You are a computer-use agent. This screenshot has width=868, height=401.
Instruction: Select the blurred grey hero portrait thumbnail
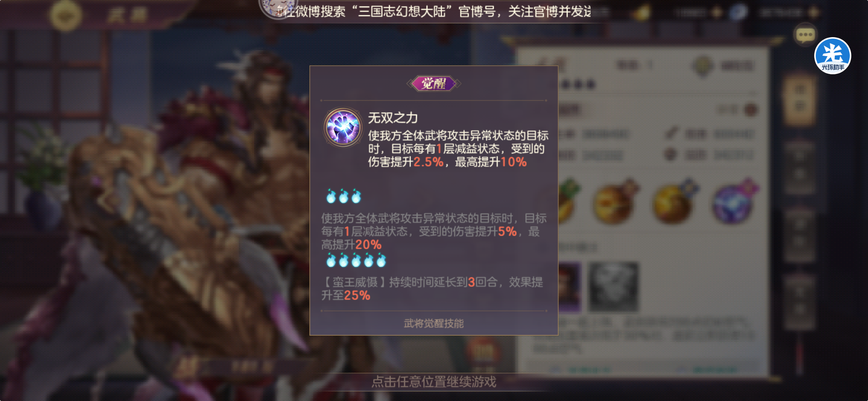click(x=614, y=287)
